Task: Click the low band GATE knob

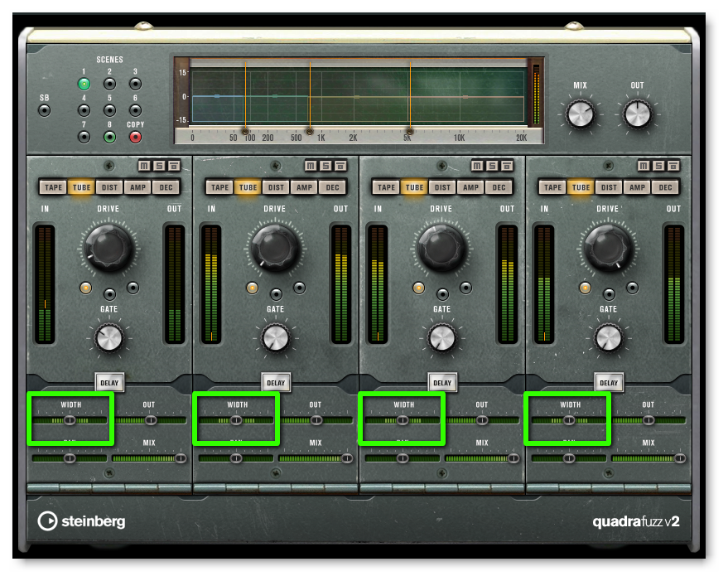Action: (109, 338)
